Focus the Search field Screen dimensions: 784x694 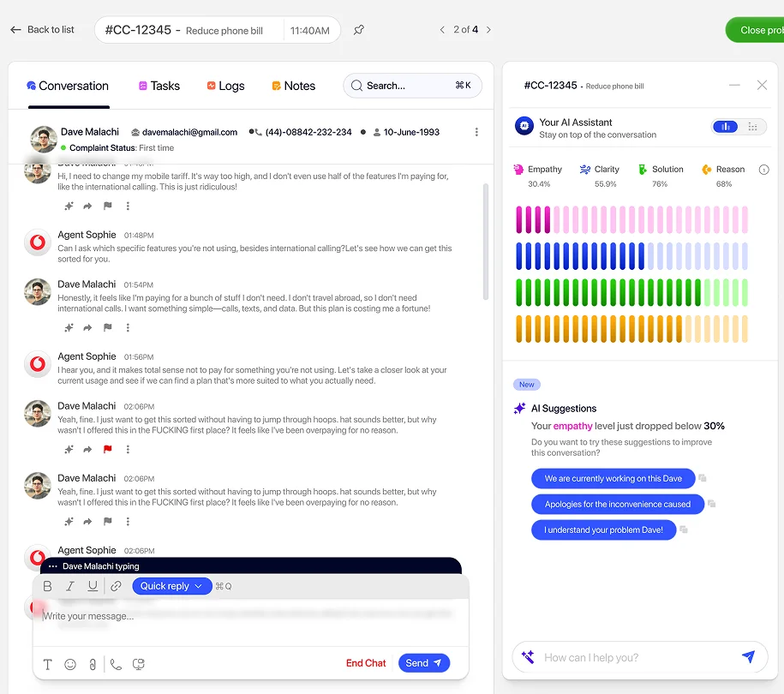[x=412, y=86]
